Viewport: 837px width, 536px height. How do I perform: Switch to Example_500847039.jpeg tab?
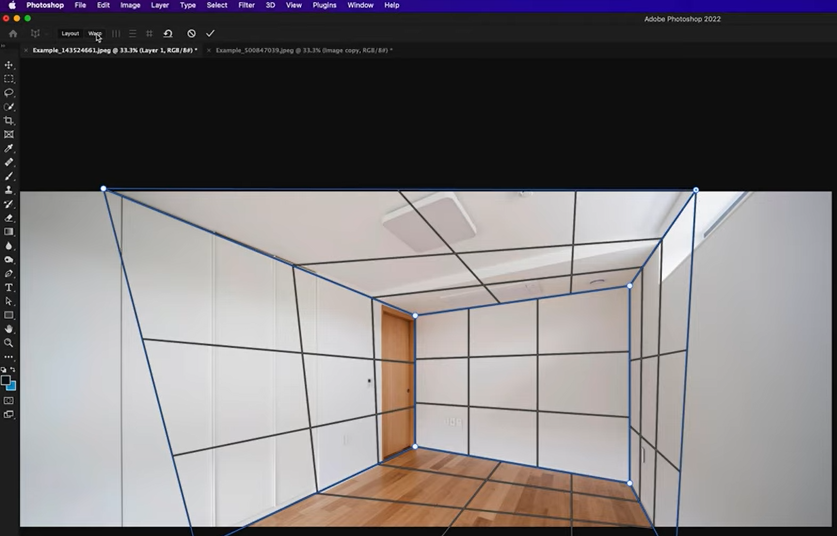click(304, 50)
